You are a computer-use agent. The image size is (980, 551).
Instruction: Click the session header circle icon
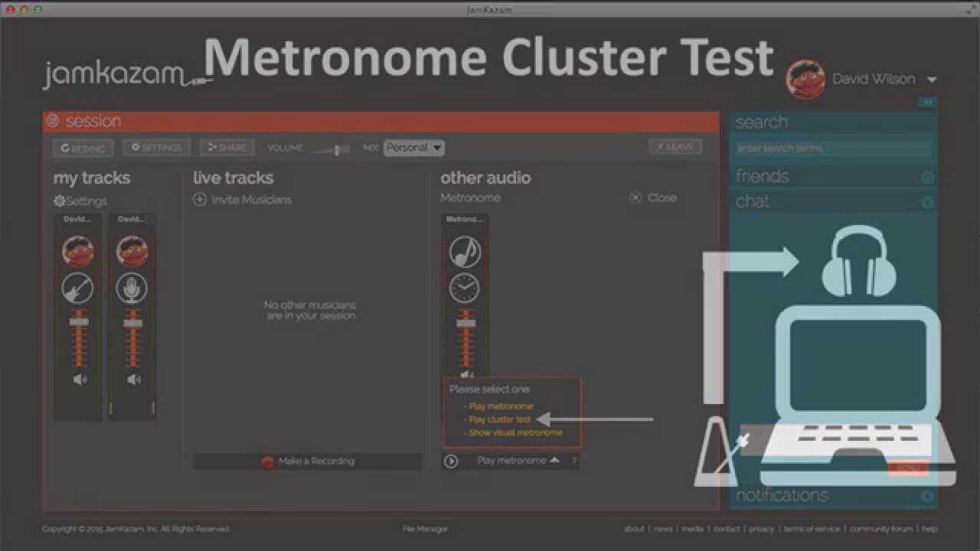pyautogui.click(x=53, y=121)
